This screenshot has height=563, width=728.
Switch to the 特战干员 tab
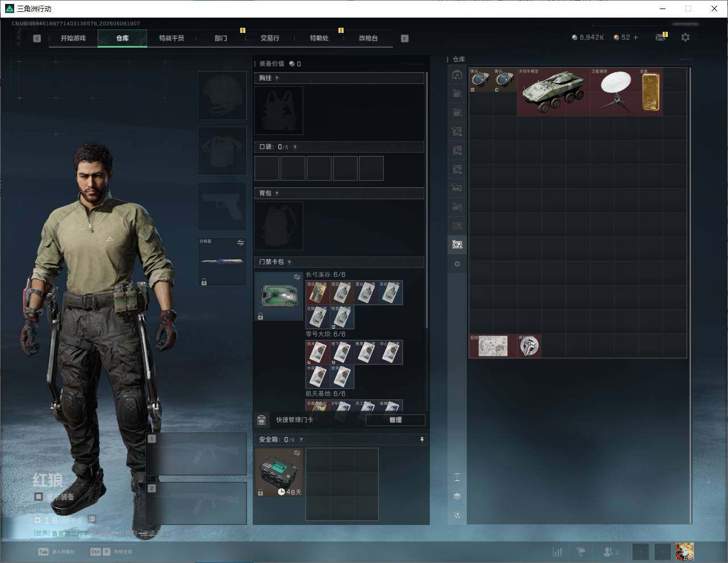coord(171,38)
